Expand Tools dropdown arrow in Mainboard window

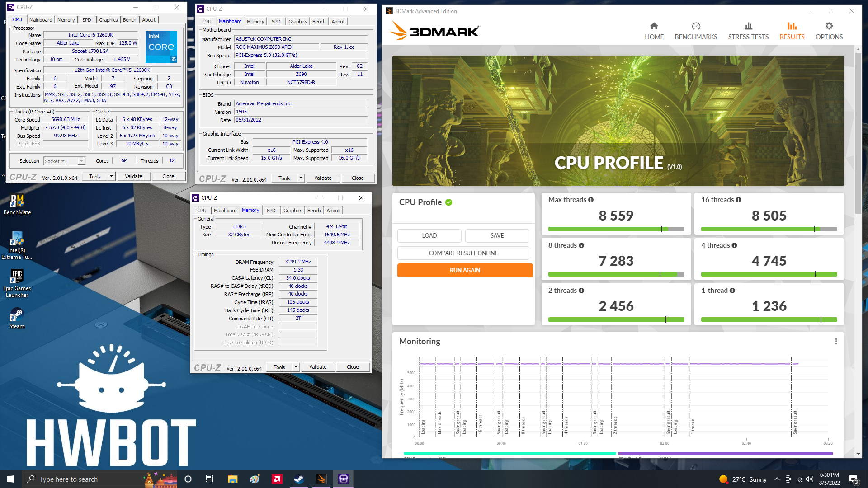[301, 178]
